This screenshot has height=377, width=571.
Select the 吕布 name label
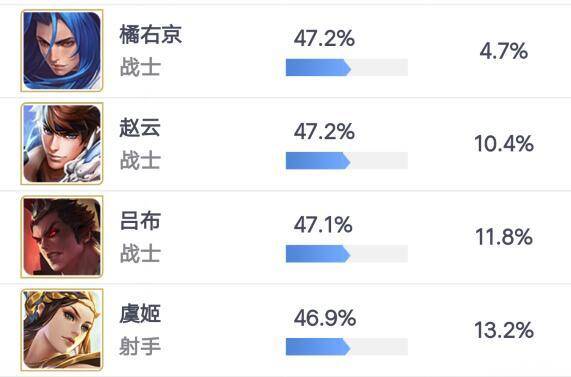tap(140, 221)
